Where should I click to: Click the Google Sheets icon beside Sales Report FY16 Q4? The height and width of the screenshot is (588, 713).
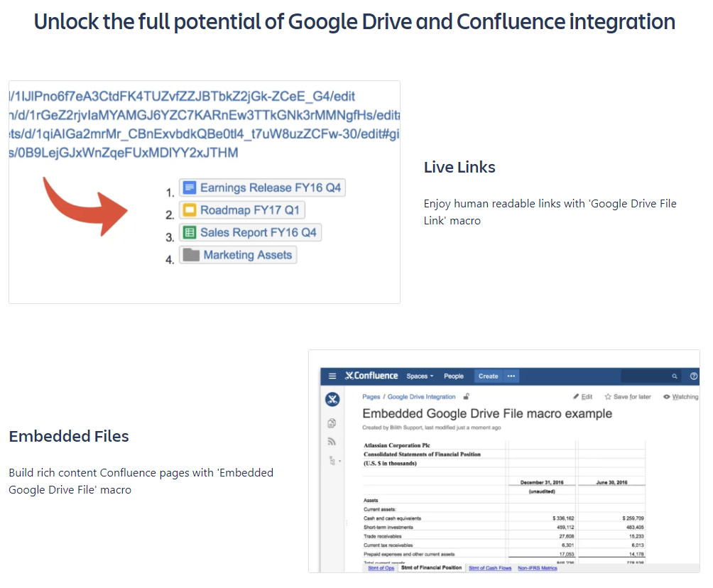point(189,232)
